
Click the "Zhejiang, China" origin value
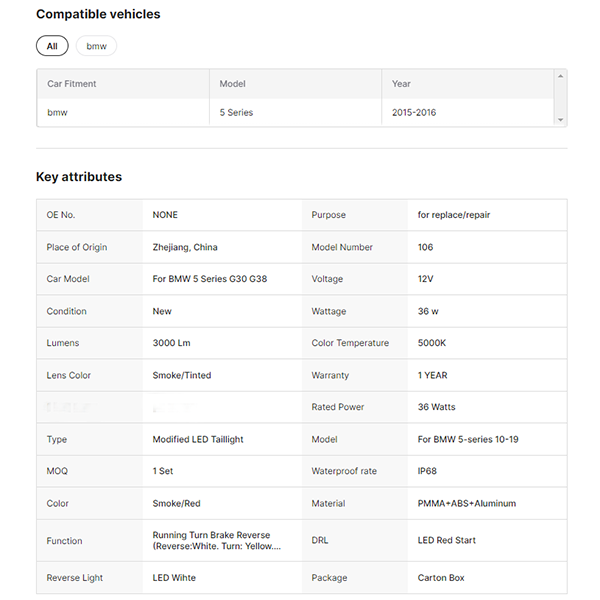(185, 247)
